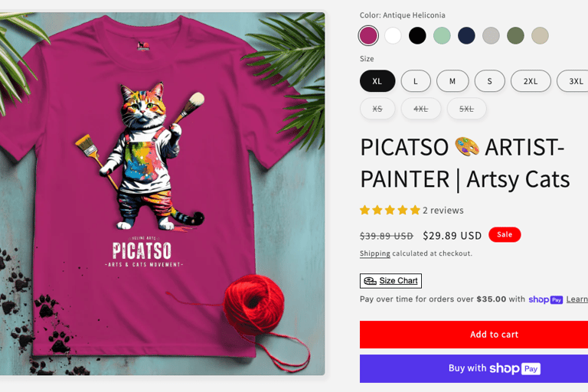Pick size S option
588x392 pixels.
490,81
